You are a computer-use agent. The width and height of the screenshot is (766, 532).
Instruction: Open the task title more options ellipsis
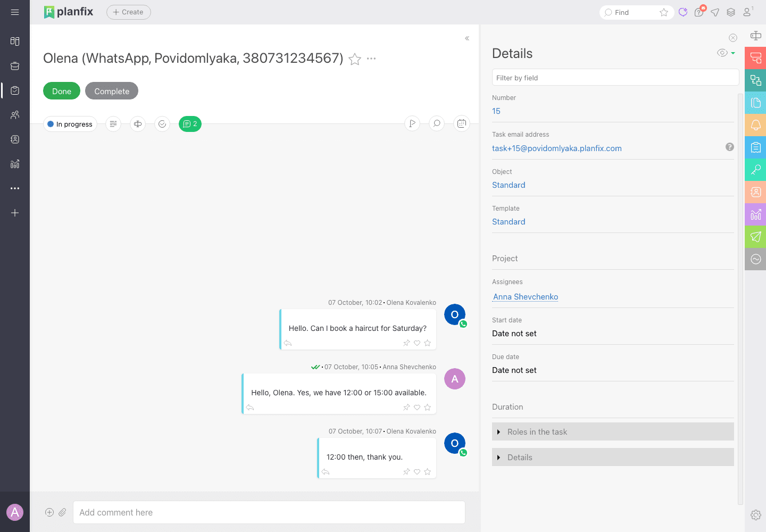371,59
